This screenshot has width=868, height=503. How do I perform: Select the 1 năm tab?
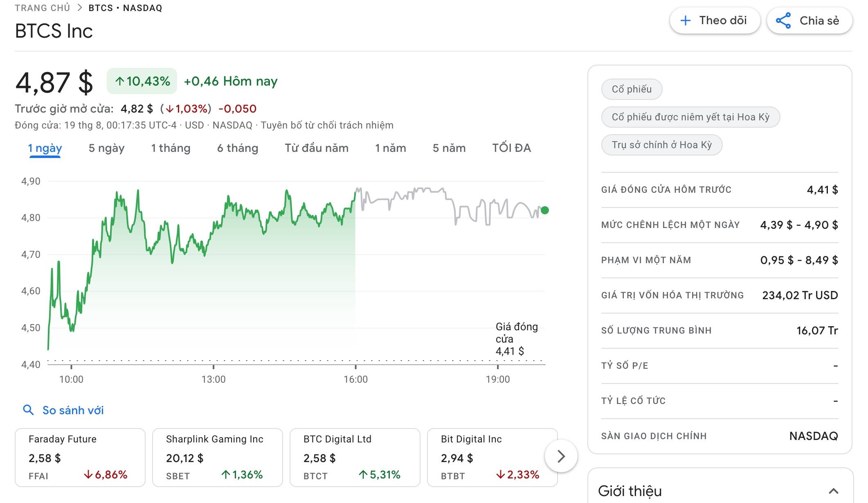(x=391, y=148)
